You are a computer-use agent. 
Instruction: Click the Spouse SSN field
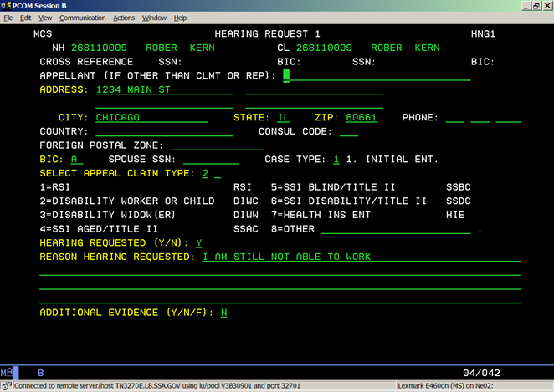[x=211, y=160]
